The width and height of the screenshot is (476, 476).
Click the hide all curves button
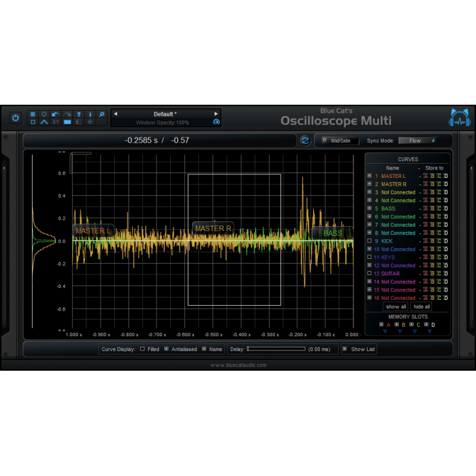coord(421,306)
